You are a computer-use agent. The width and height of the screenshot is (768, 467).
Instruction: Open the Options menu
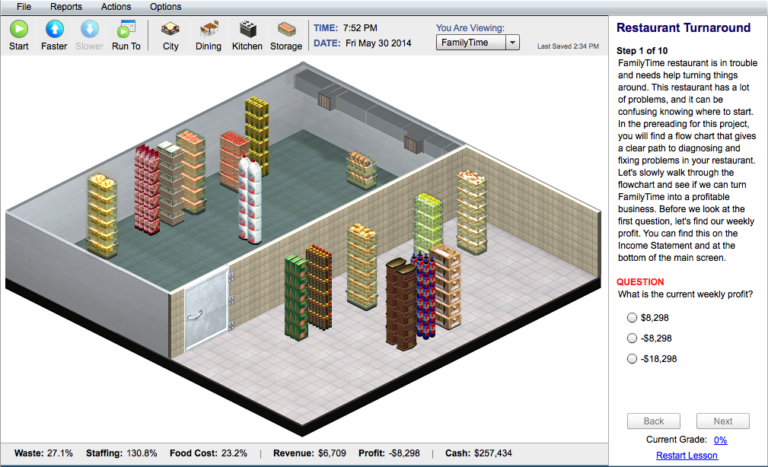point(165,7)
